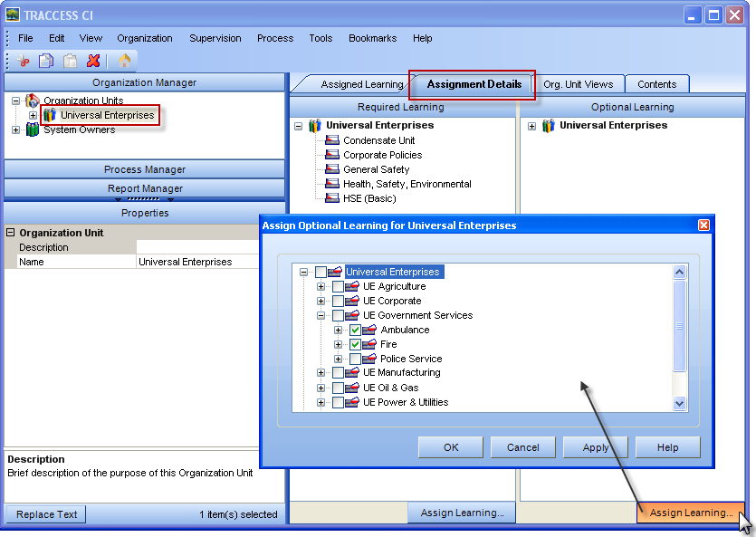Open the Supervision menu
756x537 pixels.
(x=215, y=38)
